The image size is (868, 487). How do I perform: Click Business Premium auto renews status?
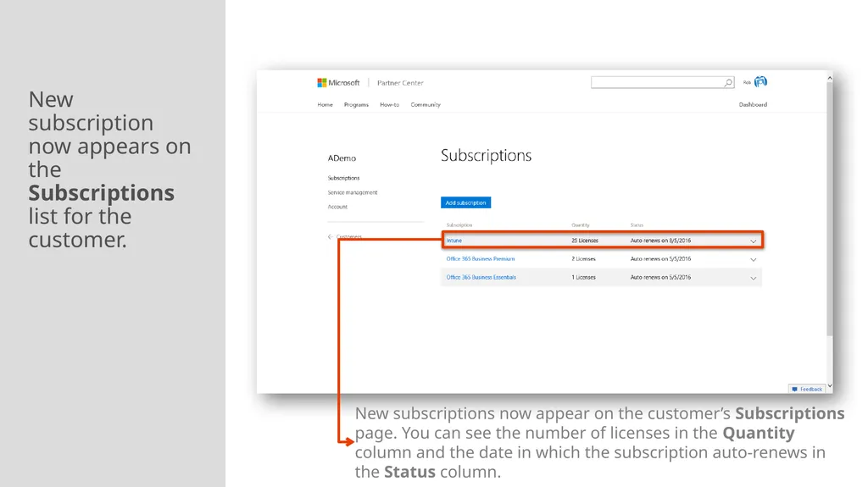[x=660, y=259]
